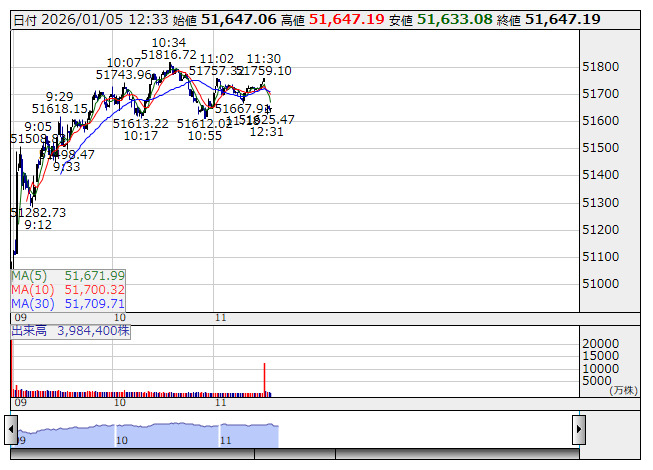Click the right scroll arrow on range navigator
The image size is (653, 470).
[578, 429]
